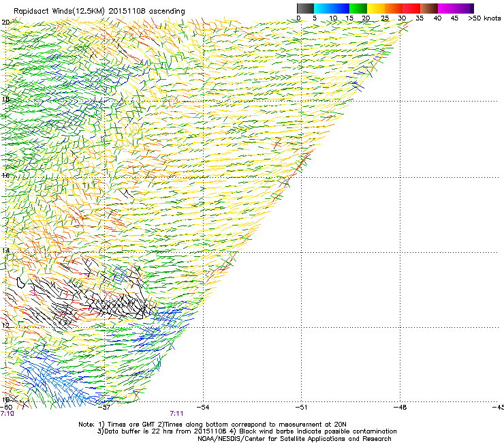Click the '25' legend tick label
504x443 pixels.
coord(385,18)
